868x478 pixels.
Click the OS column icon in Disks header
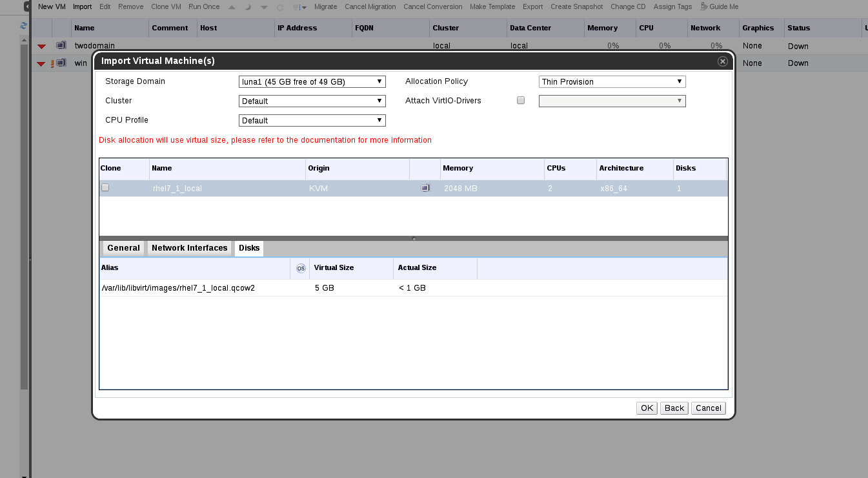301,268
